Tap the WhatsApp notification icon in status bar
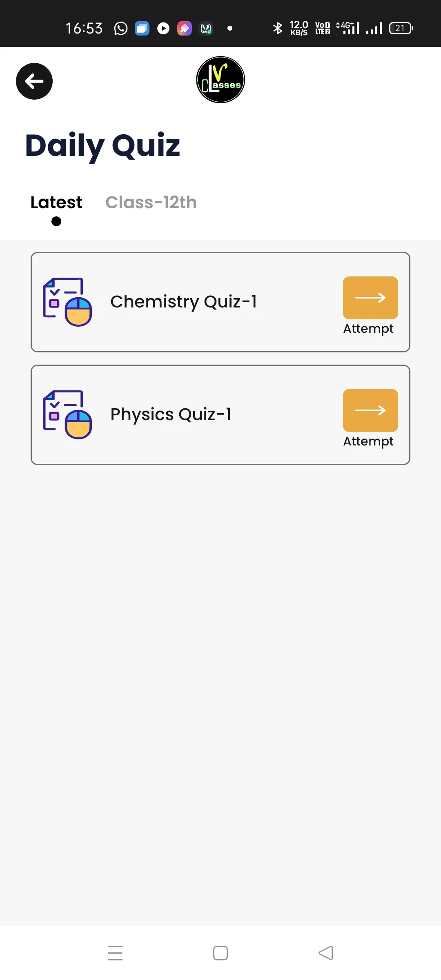Viewport: 441px width, 980px height. pyautogui.click(x=120, y=28)
